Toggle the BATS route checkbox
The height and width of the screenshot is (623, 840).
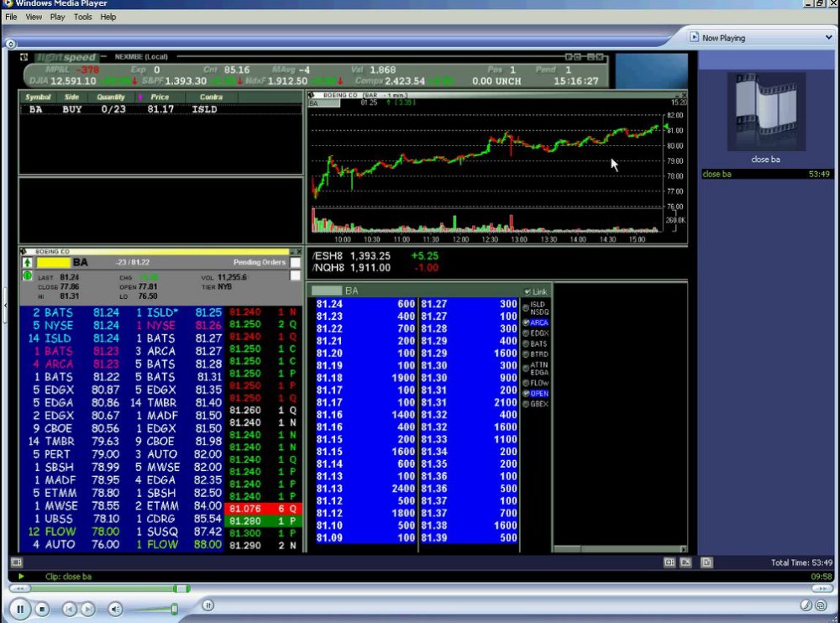[x=526, y=344]
